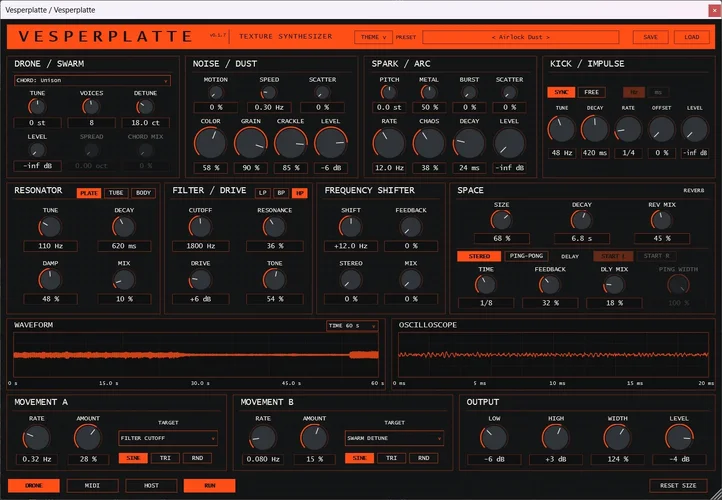Open the TIME 60 s dropdown in Waveform
The image size is (722, 500).
pos(352,326)
